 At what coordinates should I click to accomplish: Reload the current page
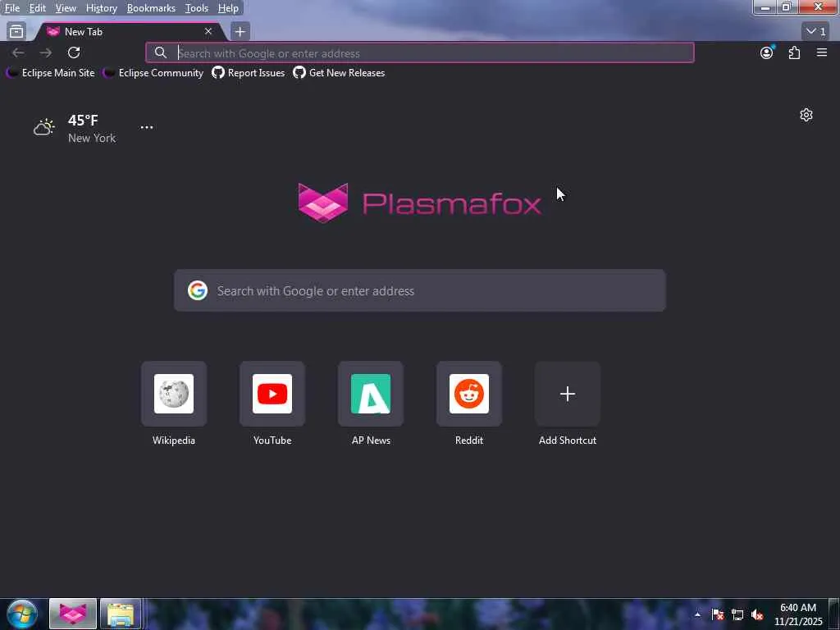point(74,52)
